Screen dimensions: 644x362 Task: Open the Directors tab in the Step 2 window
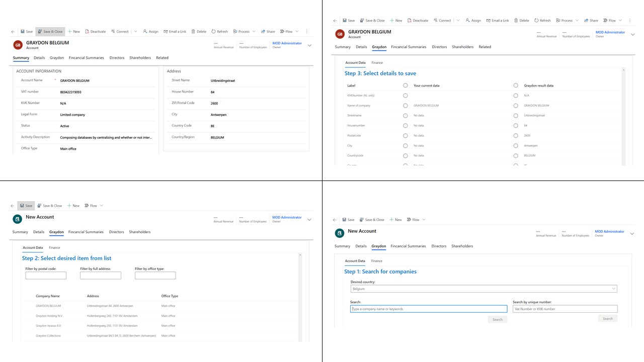tap(116, 232)
